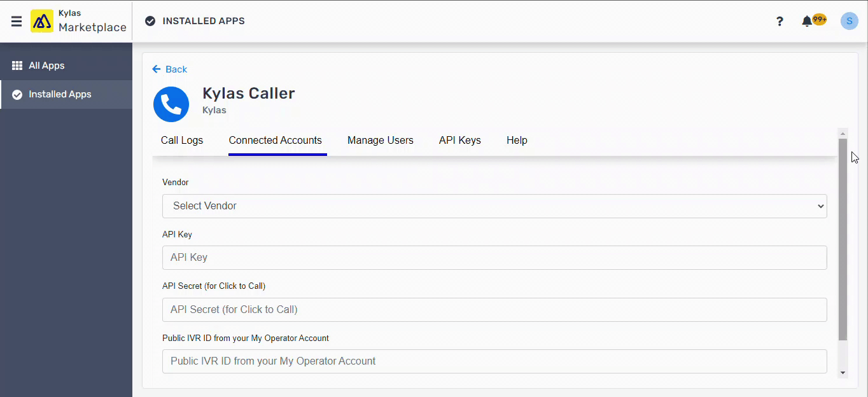This screenshot has height=397, width=868.
Task: Switch to the Call Logs tab
Action: (182, 141)
